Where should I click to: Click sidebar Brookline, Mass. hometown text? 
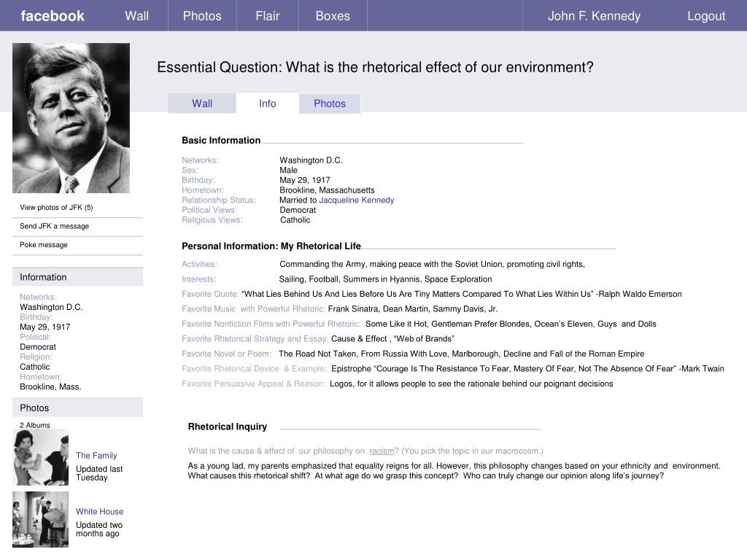[x=50, y=386]
